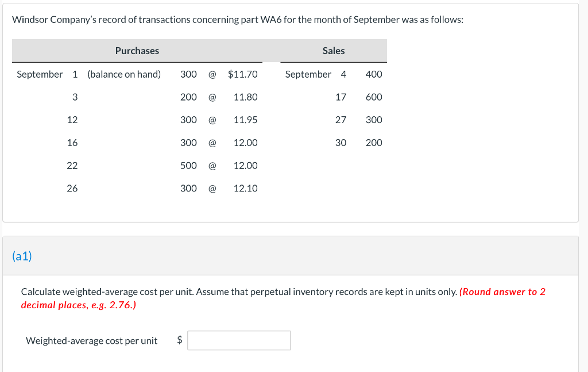The image size is (588, 372).
Task: Select the September 4 sale of 400 units
Action: coord(334,74)
